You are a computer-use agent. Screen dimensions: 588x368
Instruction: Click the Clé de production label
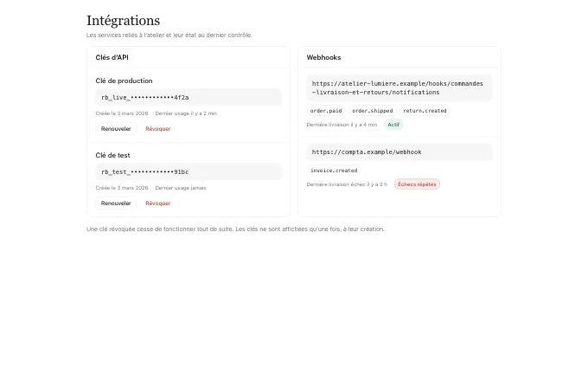pyautogui.click(x=124, y=81)
